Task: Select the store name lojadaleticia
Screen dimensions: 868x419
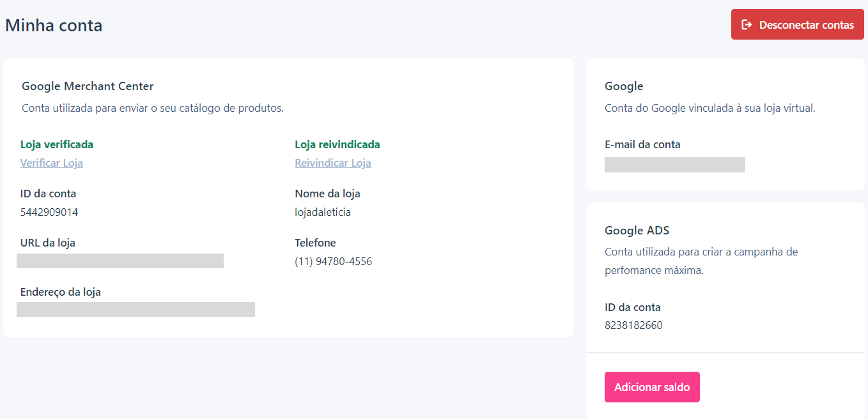Action: click(323, 212)
